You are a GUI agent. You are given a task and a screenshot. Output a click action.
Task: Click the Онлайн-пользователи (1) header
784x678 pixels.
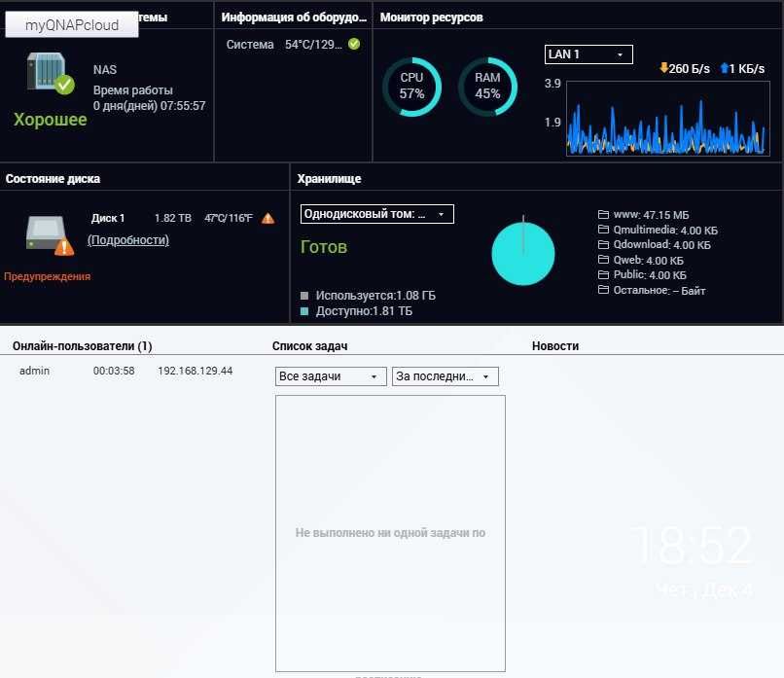(82, 346)
